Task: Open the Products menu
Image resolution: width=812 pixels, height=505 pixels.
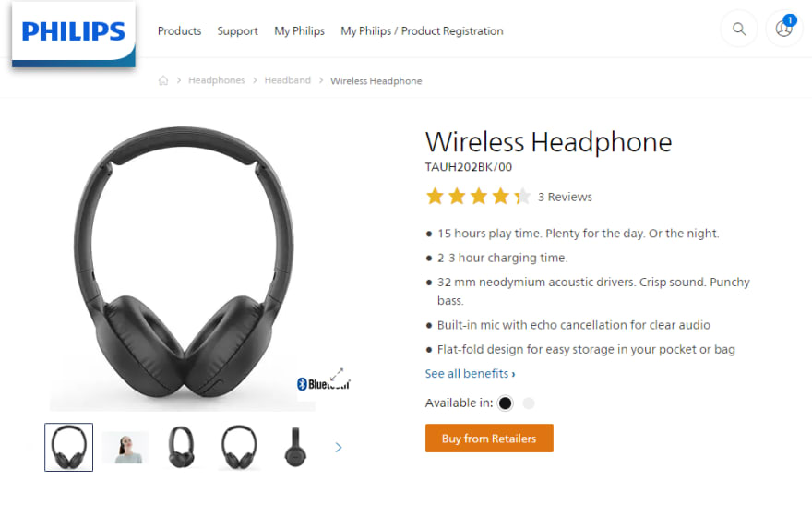Action: click(x=179, y=31)
